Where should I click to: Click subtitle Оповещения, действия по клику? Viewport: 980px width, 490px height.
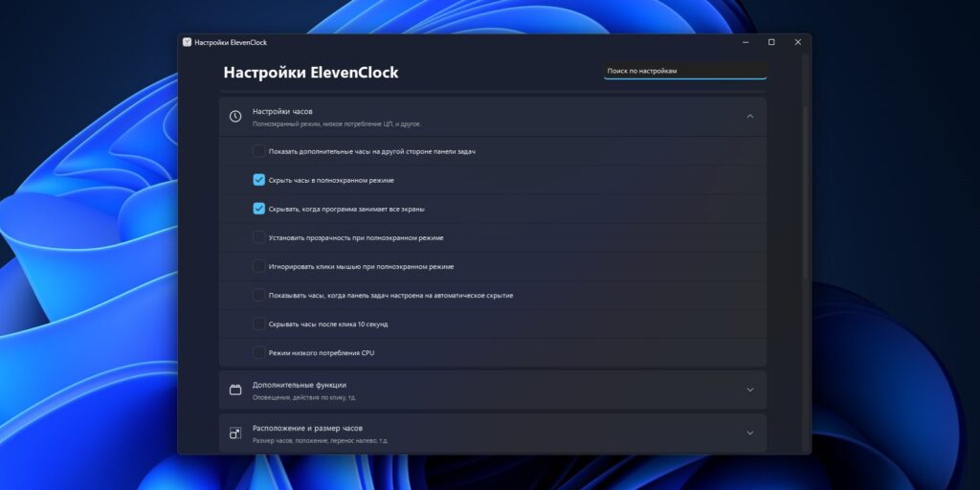point(304,397)
